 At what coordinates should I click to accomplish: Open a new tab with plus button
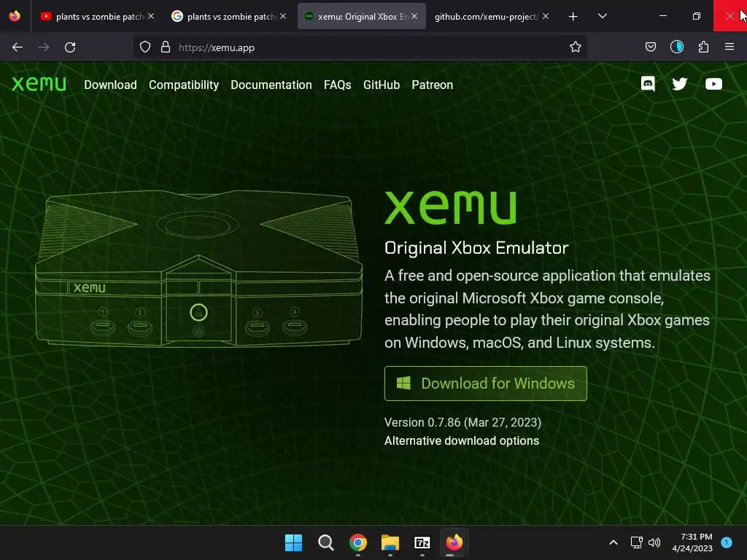click(x=573, y=17)
